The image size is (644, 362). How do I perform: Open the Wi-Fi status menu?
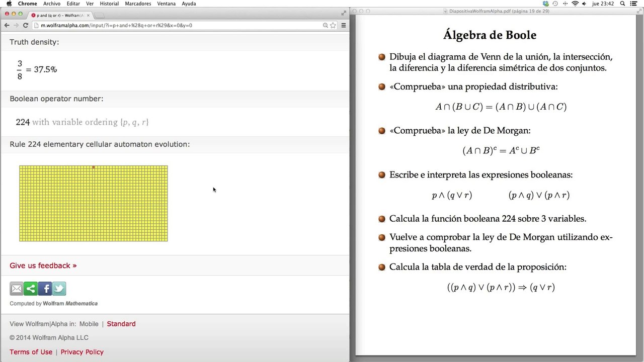point(575,4)
